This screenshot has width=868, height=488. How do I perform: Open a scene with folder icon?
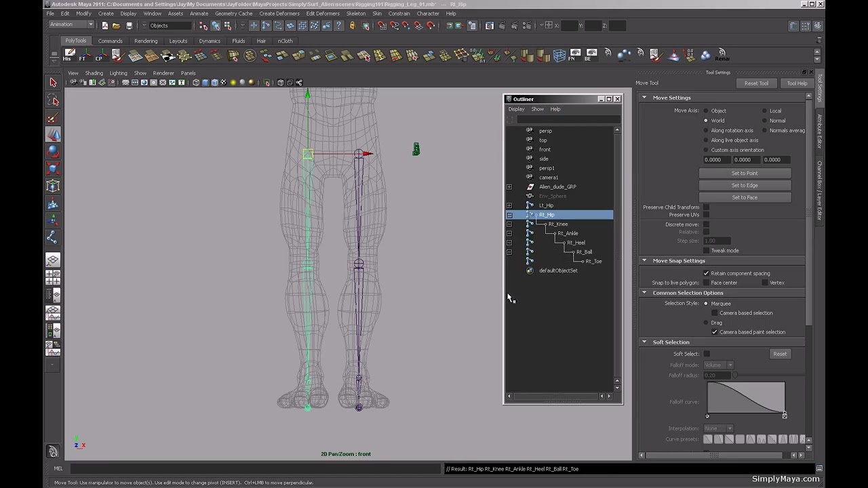117,26
